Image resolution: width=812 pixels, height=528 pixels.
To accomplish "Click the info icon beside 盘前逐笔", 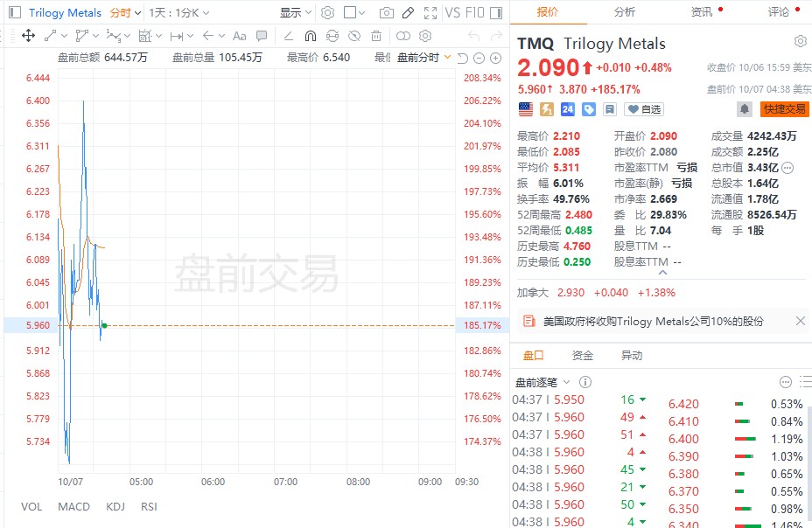I will pyautogui.click(x=585, y=382).
